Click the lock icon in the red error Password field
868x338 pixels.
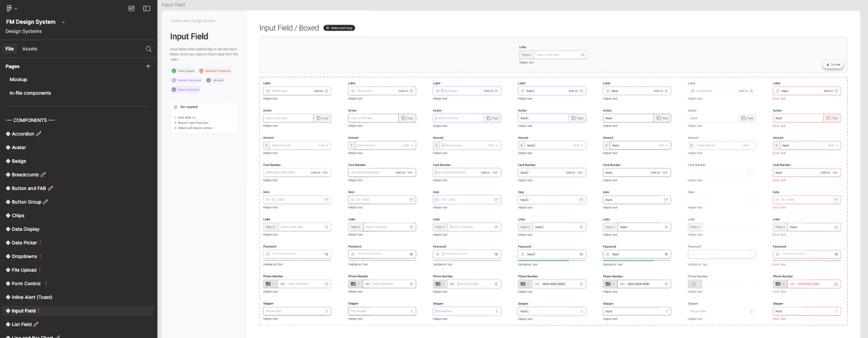pos(778,254)
